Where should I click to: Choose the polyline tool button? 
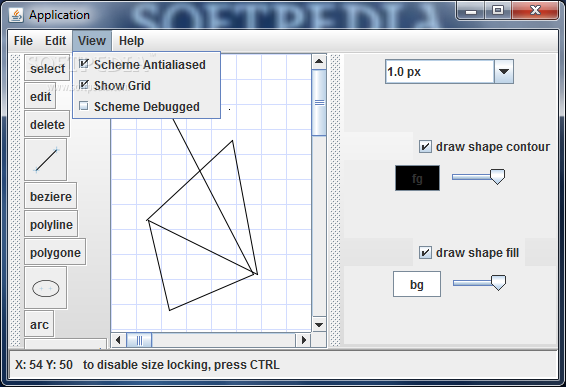(51, 224)
